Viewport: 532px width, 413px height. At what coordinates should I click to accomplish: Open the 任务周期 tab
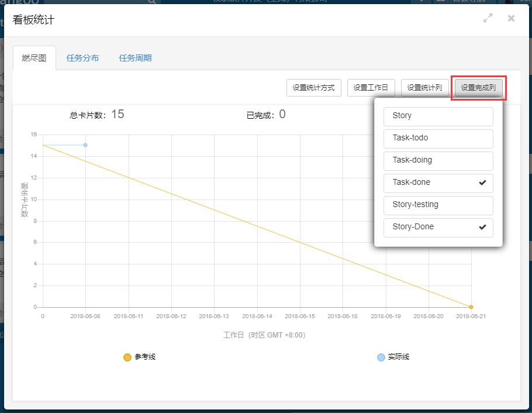(x=135, y=58)
